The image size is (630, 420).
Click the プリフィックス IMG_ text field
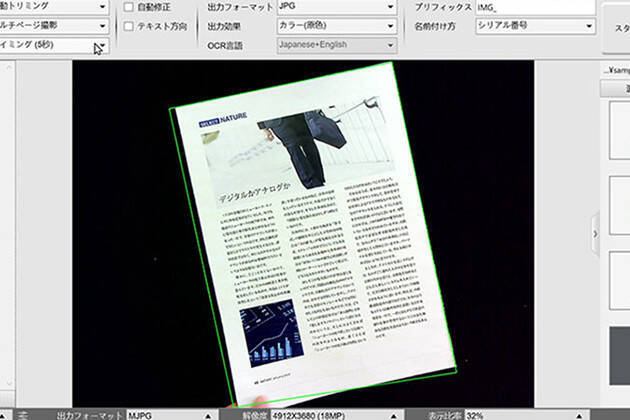point(535,7)
